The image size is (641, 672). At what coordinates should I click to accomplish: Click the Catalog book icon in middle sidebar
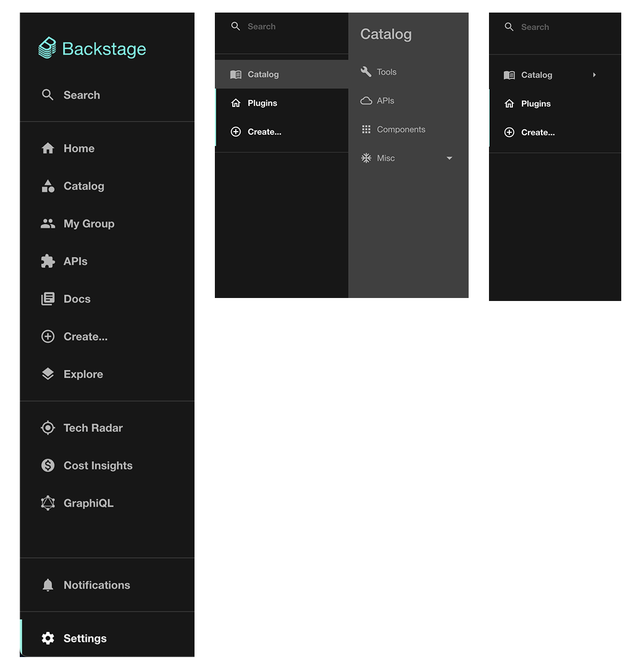[x=235, y=74]
